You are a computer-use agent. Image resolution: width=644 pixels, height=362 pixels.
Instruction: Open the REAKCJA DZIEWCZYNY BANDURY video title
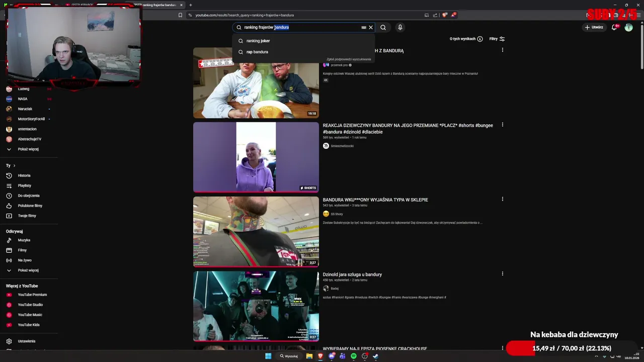tap(408, 128)
